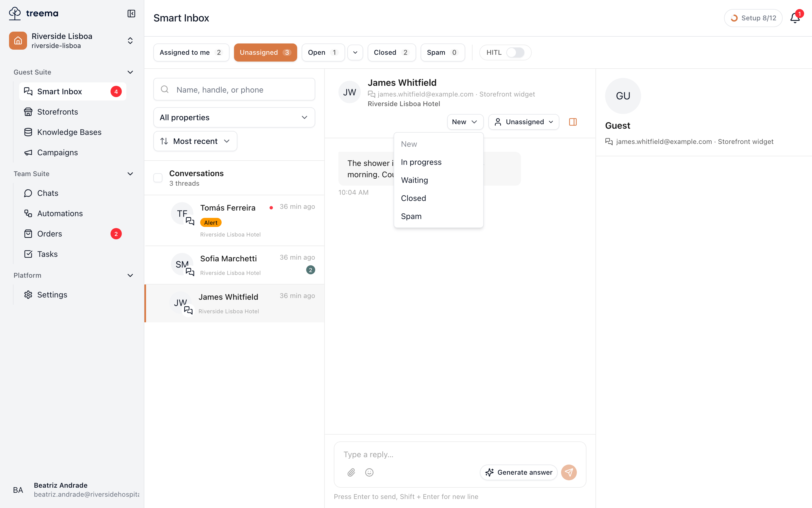Open Orders page

72,234
